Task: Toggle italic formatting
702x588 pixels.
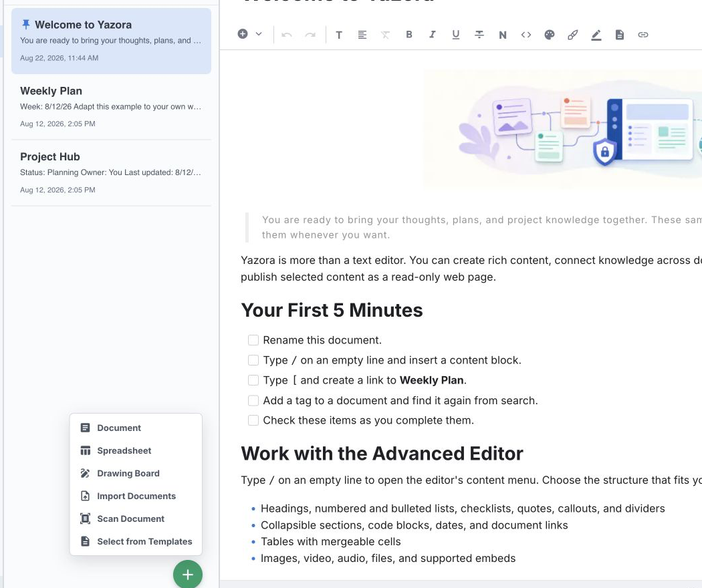Action: 432,35
